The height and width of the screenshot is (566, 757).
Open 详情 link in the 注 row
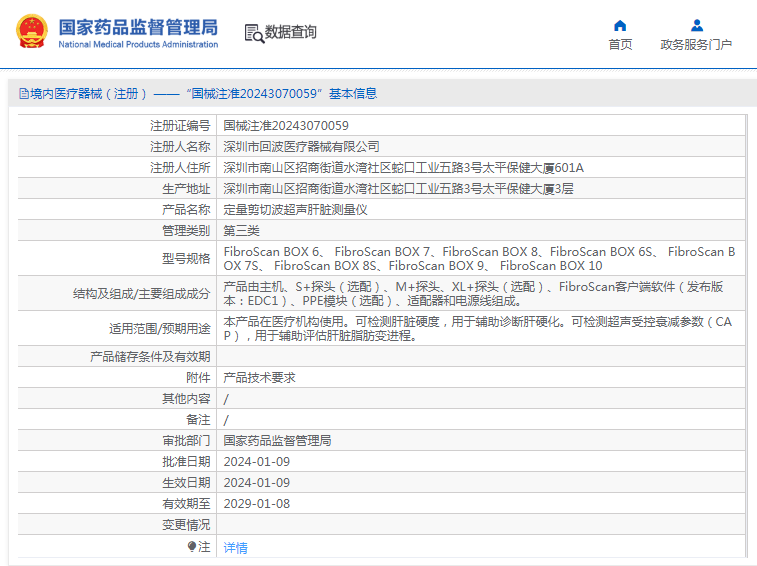click(x=236, y=548)
